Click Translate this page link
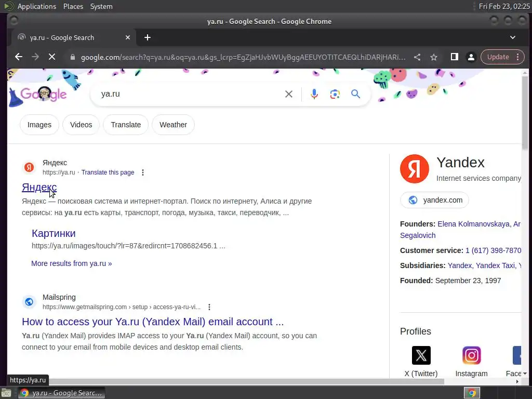Viewport: 532px width, 399px height. (108, 172)
